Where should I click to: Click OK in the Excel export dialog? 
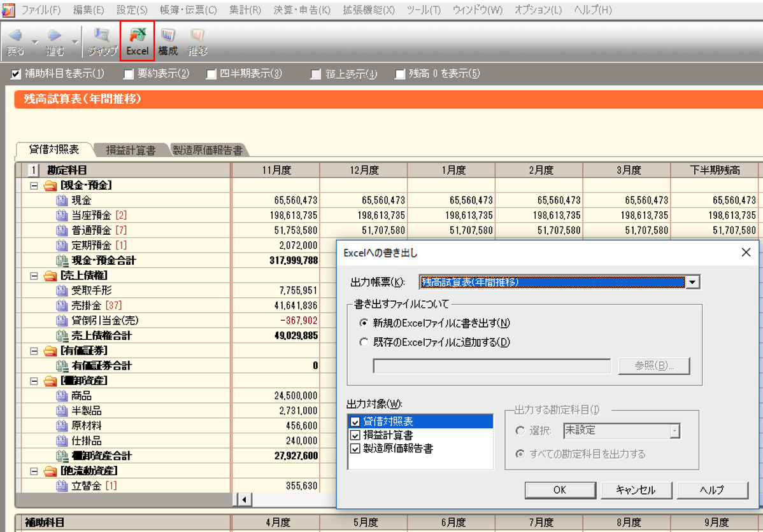tap(560, 490)
